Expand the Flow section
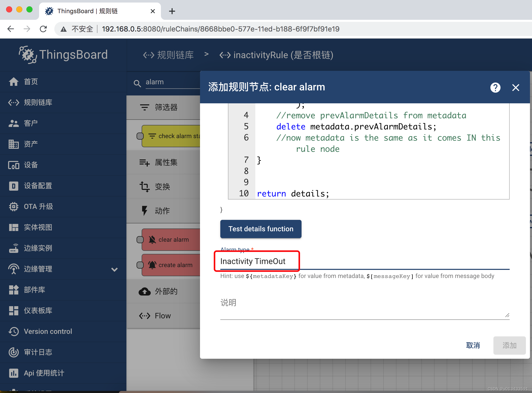This screenshot has height=393, width=532. (163, 316)
